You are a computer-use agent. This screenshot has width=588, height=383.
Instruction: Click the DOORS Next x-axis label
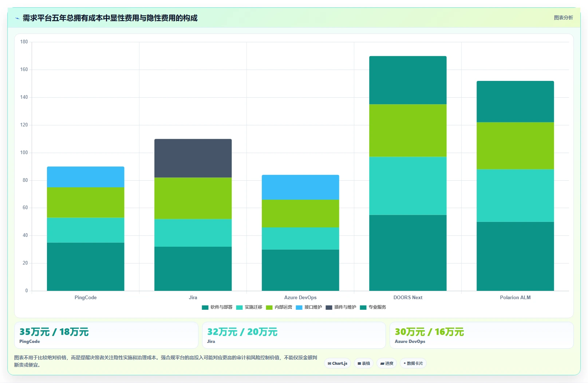click(408, 297)
